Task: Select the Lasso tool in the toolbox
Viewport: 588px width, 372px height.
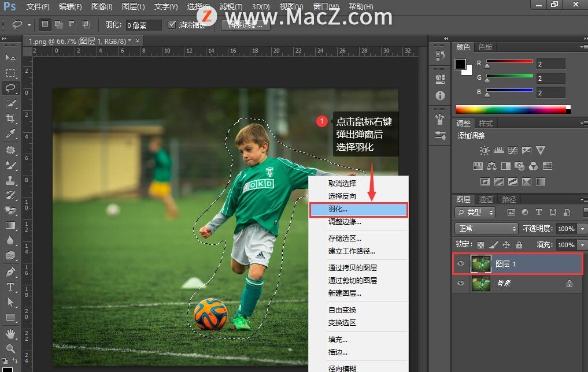Action: tap(10, 88)
